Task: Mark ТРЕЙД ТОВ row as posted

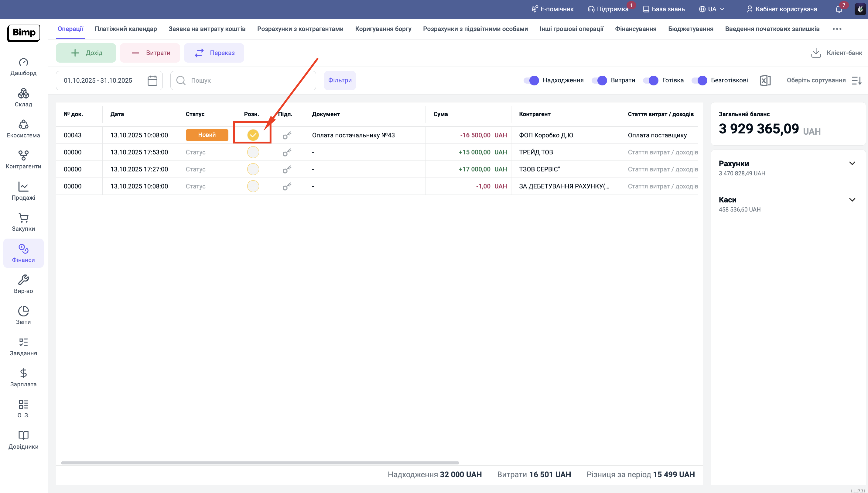Action: tap(253, 152)
